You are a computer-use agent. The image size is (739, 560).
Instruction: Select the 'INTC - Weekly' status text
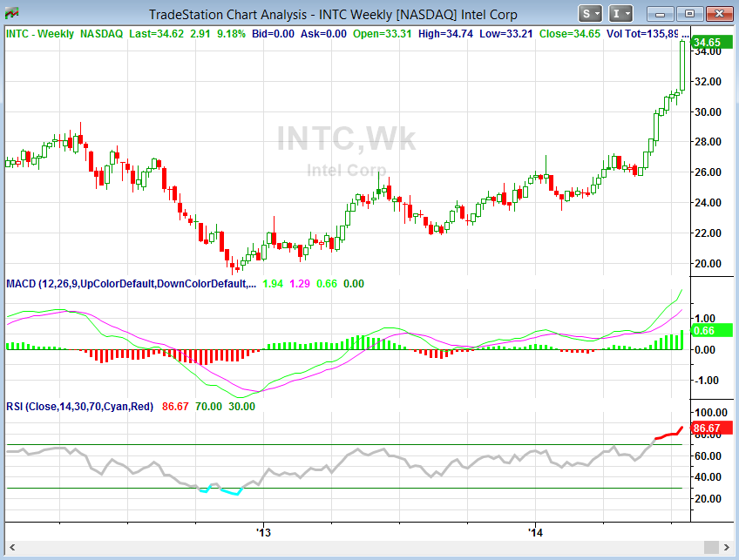pos(40,34)
